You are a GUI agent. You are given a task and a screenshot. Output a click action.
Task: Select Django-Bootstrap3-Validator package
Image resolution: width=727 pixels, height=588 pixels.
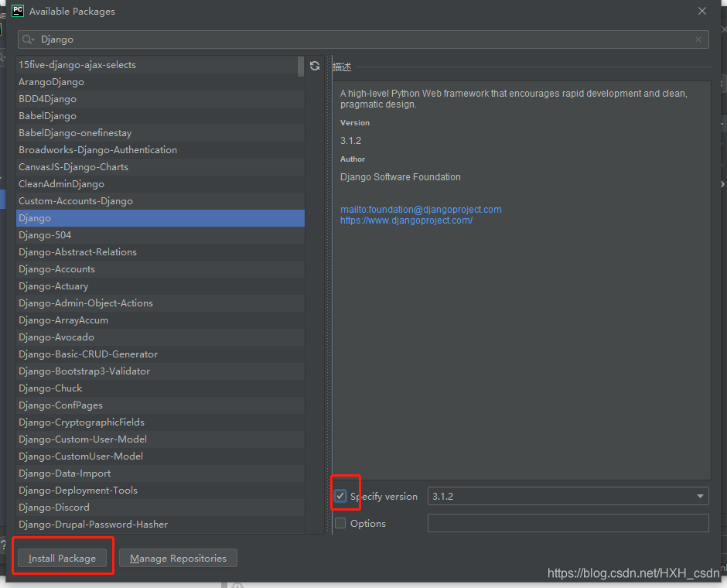click(x=160, y=371)
